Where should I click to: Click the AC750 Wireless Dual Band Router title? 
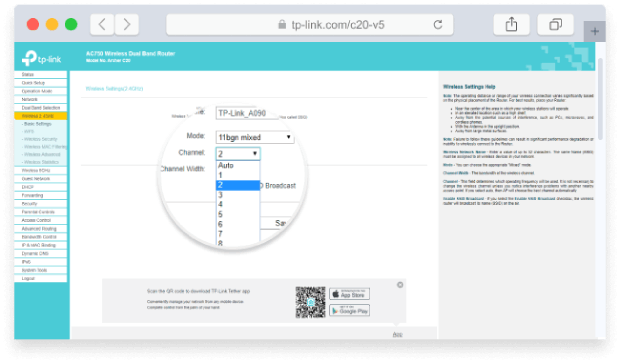130,53
